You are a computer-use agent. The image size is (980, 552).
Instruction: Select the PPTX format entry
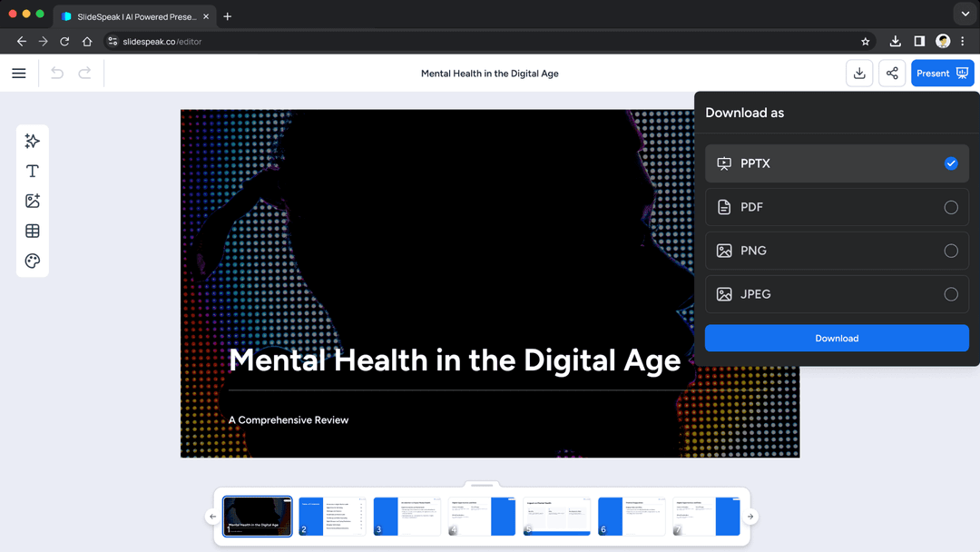click(x=836, y=163)
